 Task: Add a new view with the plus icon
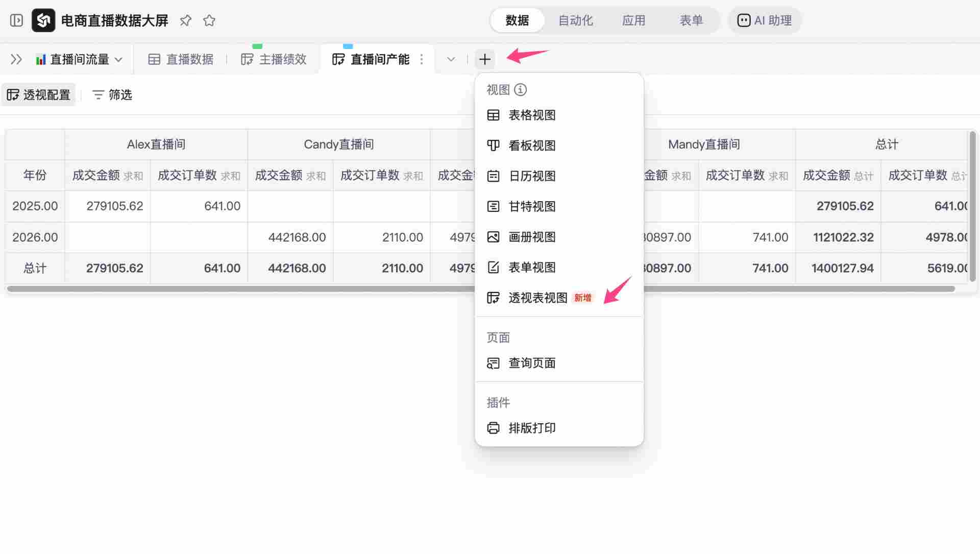[484, 59]
